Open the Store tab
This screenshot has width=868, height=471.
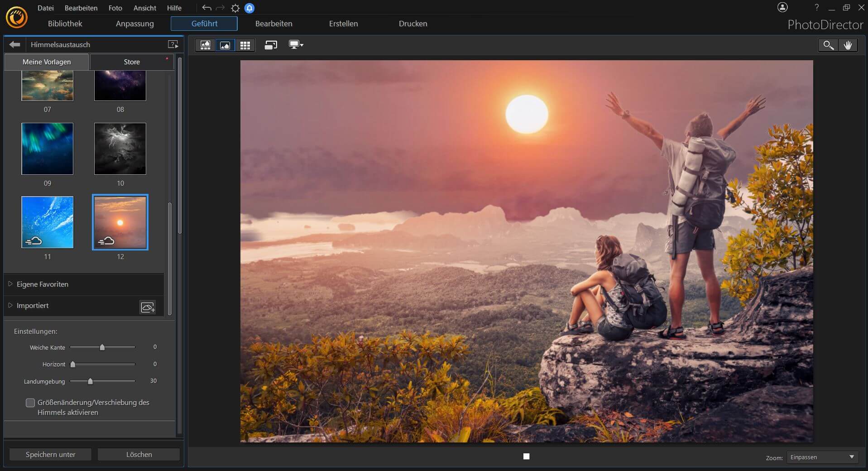[132, 62]
